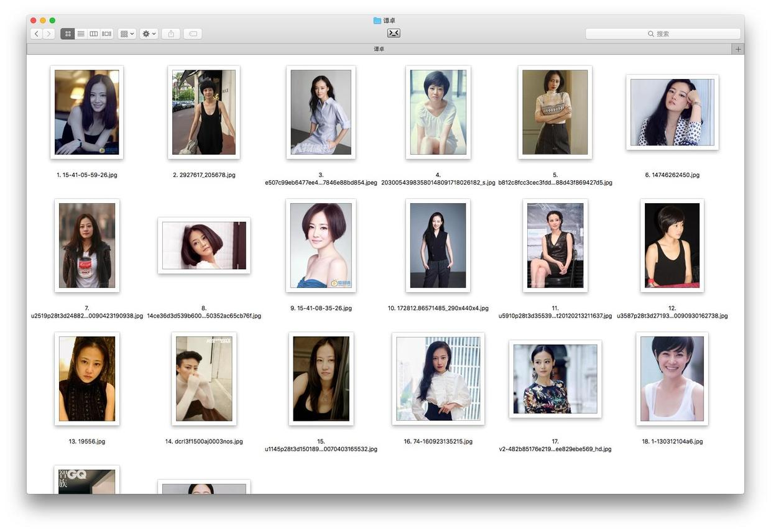Select file 6. 14746262450.jpg
Viewport: 771px width, 532px height.
[x=672, y=112]
